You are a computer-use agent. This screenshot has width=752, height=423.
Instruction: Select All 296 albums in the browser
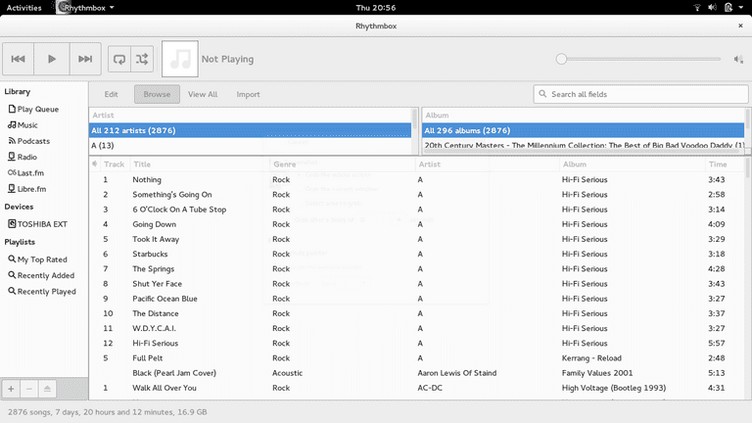(x=583, y=130)
